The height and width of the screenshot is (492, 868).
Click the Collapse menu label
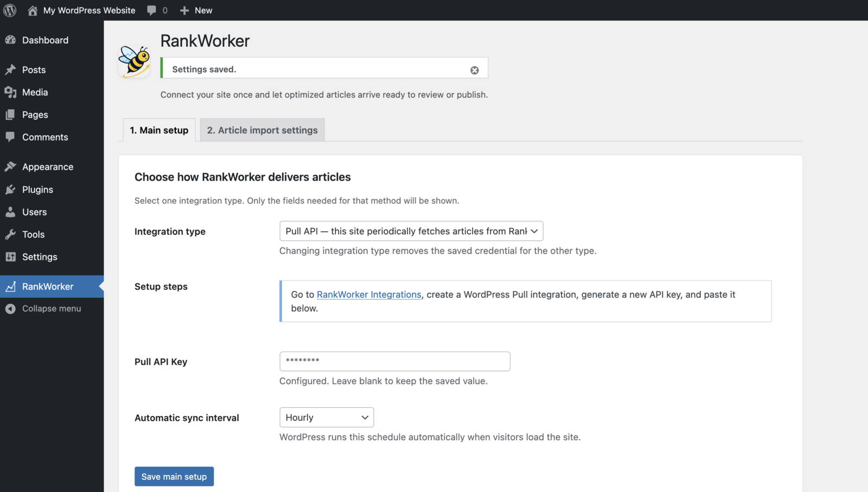click(x=52, y=309)
